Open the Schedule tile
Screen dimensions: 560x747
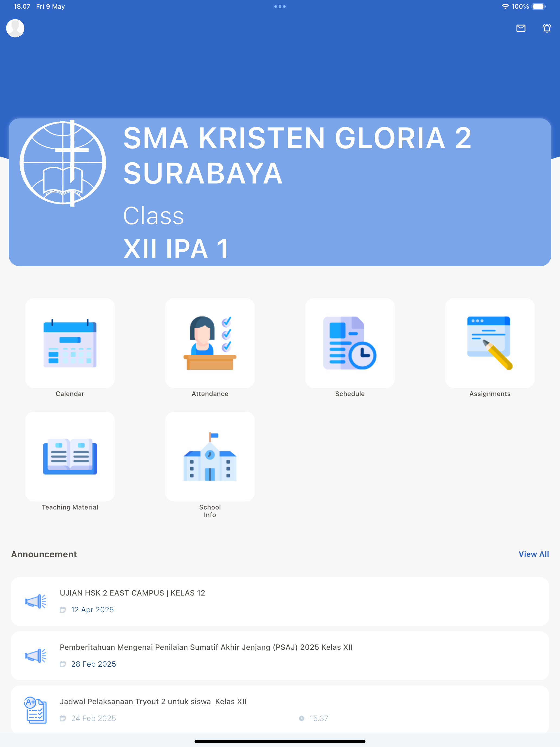pyautogui.click(x=350, y=343)
